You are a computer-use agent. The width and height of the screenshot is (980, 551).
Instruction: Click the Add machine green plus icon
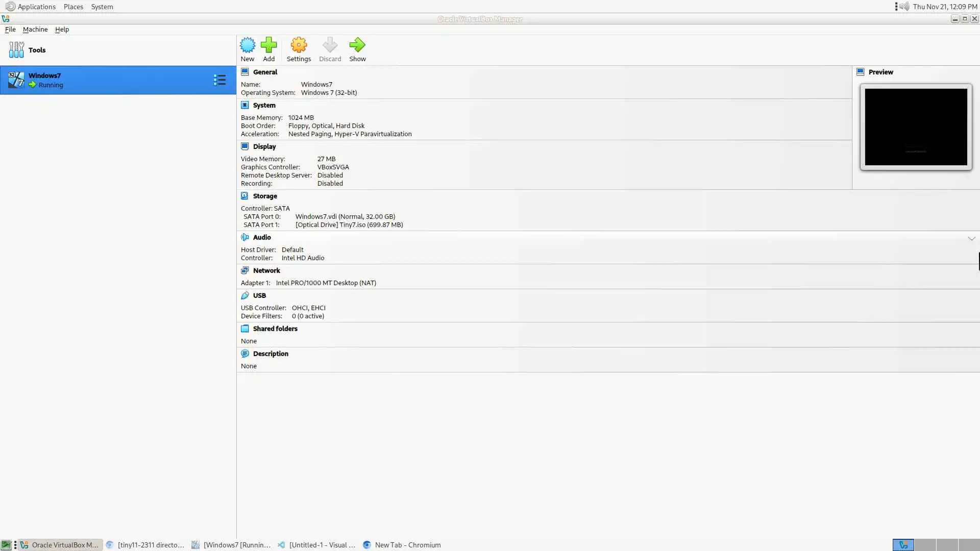pos(268,45)
